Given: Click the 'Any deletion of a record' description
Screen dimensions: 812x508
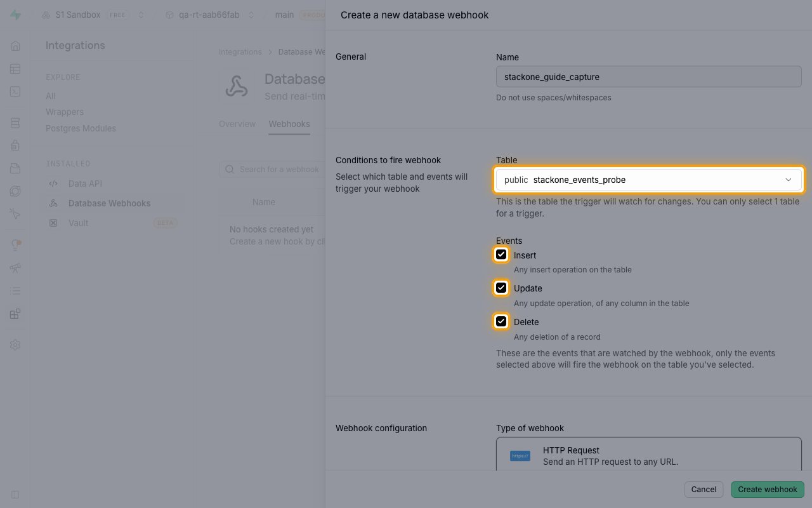Looking at the screenshot, I should coord(557,337).
